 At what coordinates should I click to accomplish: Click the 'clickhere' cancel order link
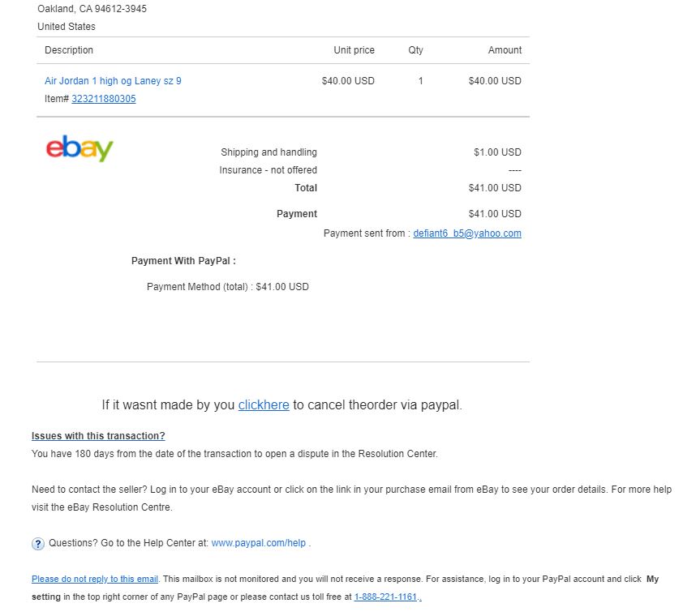point(264,405)
